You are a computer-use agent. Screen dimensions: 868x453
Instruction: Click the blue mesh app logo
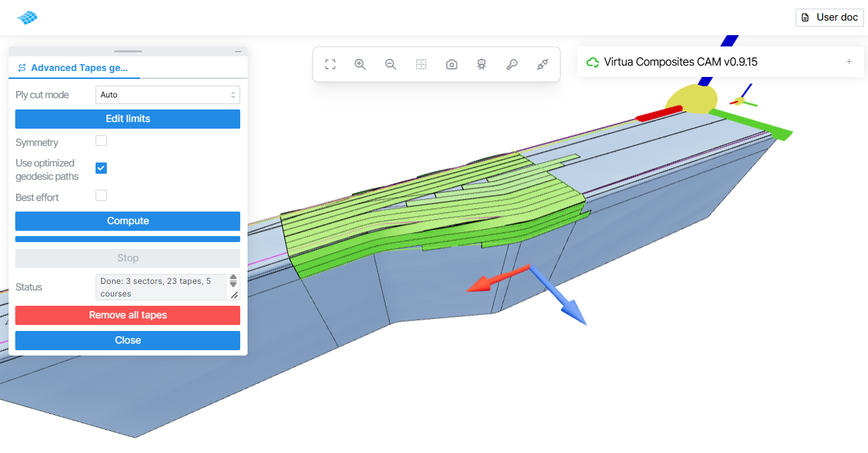[x=27, y=18]
